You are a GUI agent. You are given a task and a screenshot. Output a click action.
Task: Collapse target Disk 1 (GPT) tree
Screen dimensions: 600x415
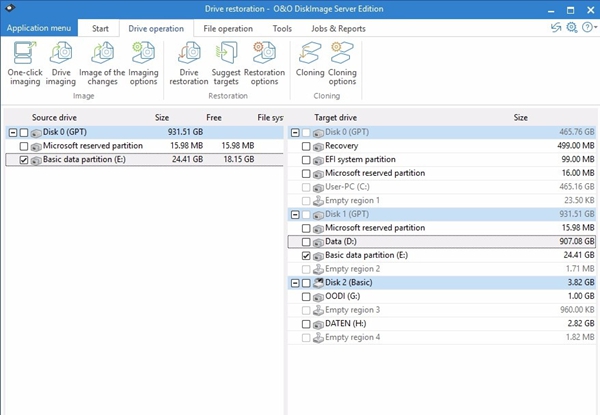[x=295, y=215]
